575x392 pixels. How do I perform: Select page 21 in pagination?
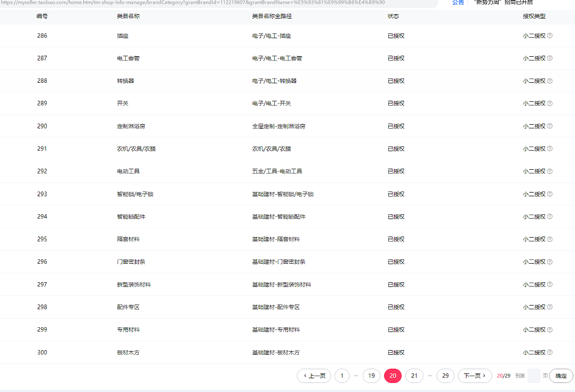pyautogui.click(x=414, y=376)
